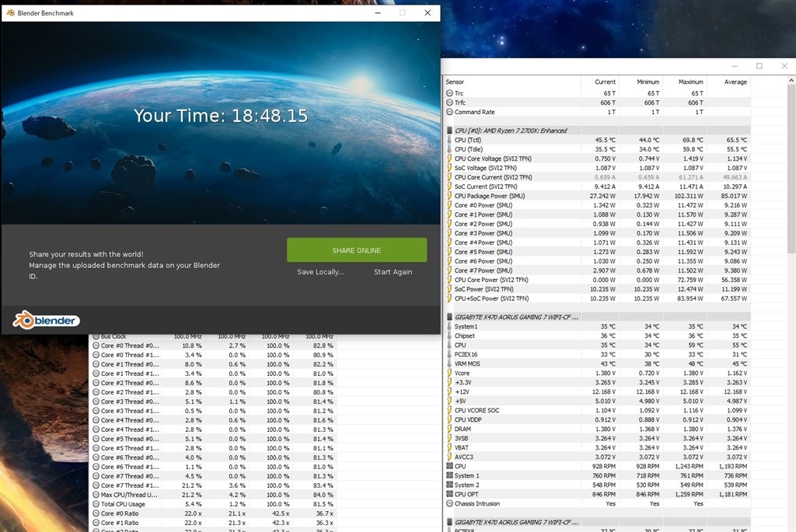Viewport: 796px width, 532px height.
Task: Click the Total CPU Usage row icon
Action: [x=96, y=504]
